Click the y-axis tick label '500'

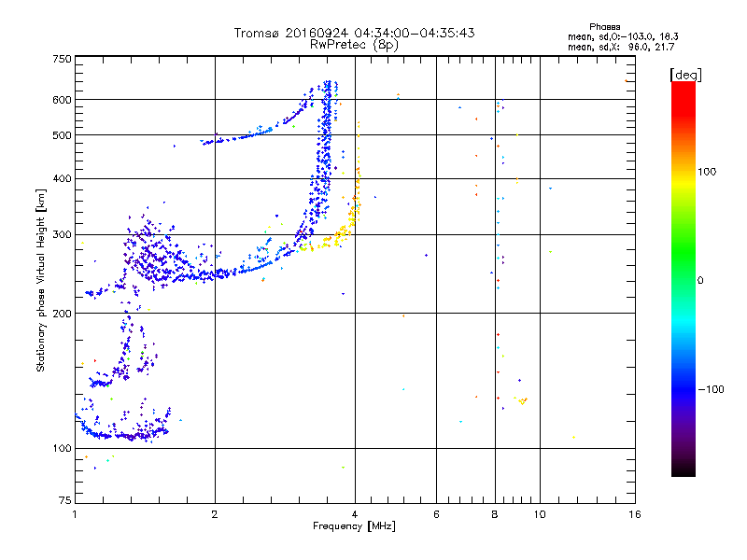tap(62, 135)
